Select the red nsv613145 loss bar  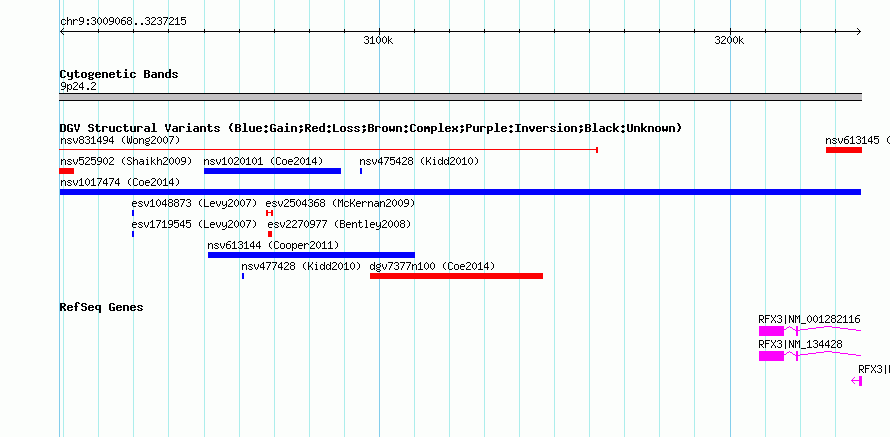pyautogui.click(x=843, y=150)
